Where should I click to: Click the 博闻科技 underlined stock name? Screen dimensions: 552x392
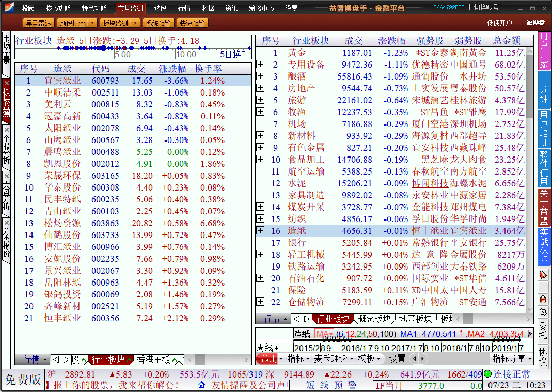[430, 183]
